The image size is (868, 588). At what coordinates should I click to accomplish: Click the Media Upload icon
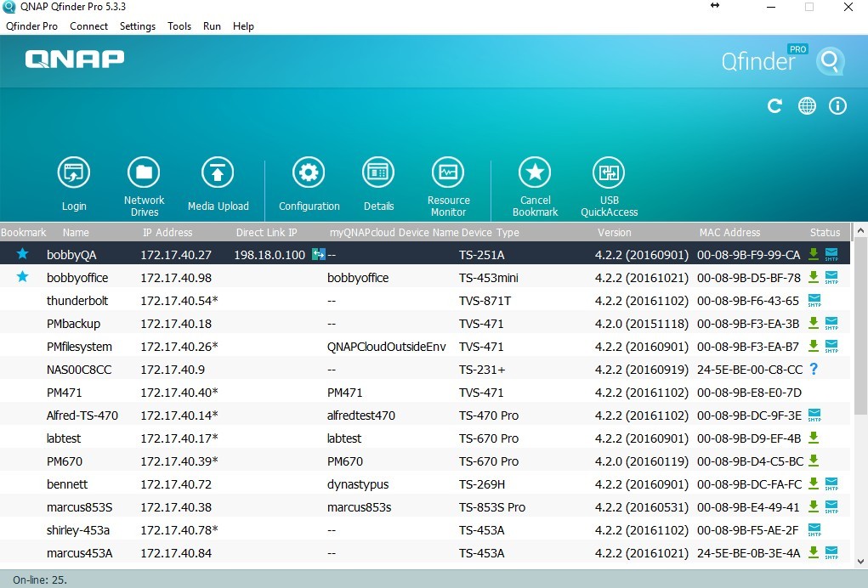coord(218,173)
